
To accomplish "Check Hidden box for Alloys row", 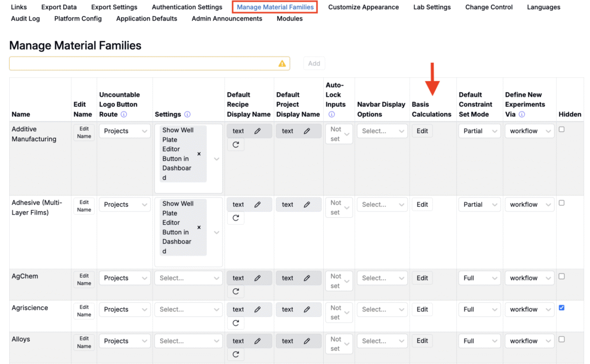I will point(562,339).
